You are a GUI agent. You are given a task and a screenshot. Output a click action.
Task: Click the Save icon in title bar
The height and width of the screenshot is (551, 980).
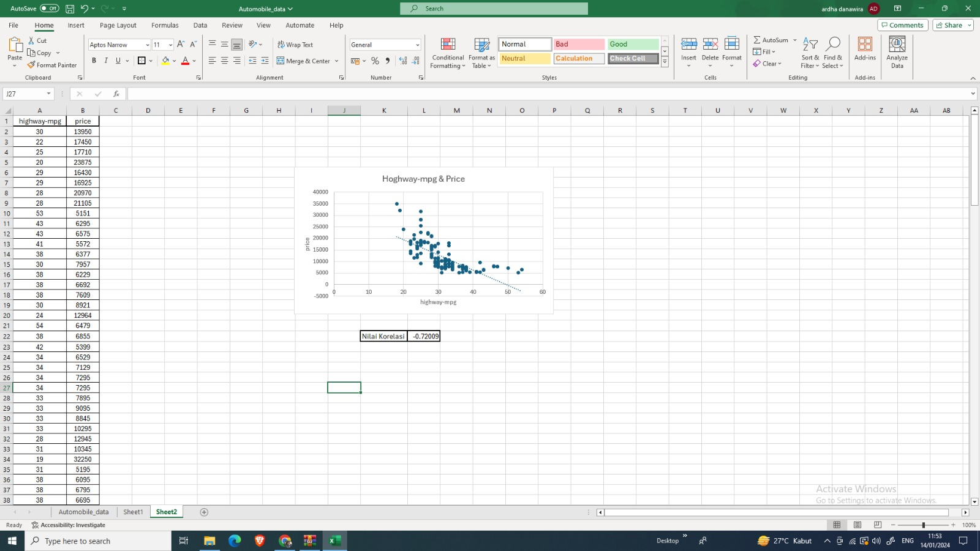(x=70, y=9)
